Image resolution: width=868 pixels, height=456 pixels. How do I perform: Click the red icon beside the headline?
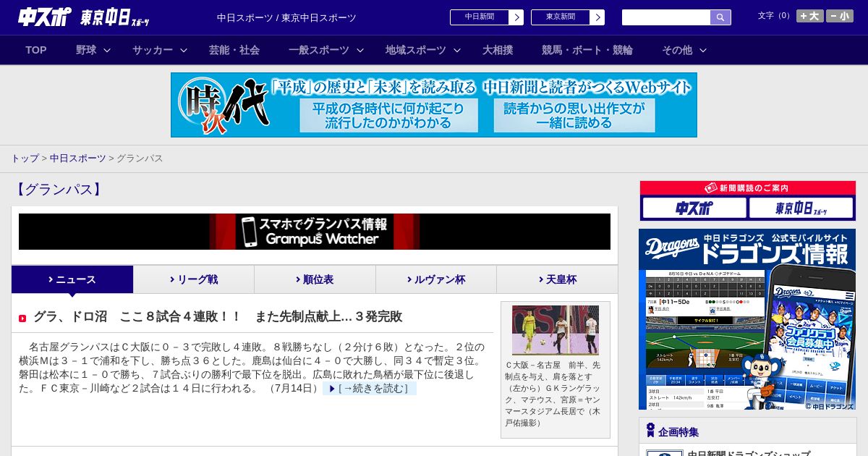tap(22, 318)
